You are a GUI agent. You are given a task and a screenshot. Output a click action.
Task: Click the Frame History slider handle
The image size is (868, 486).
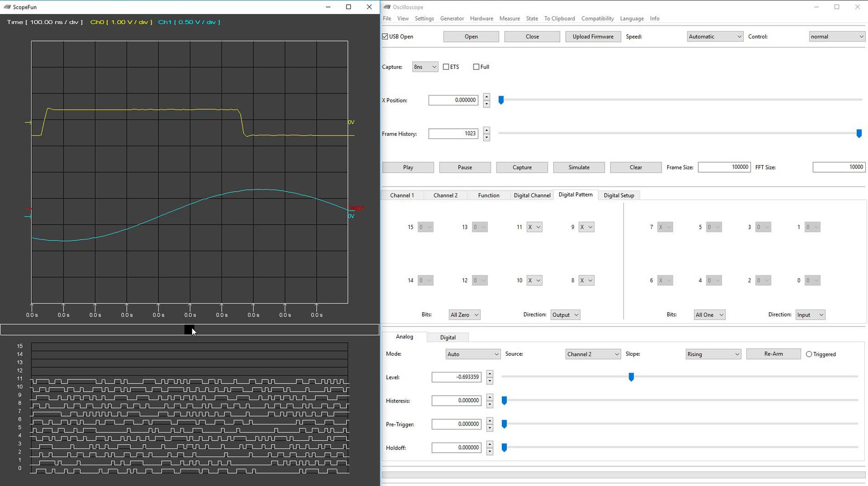859,134
